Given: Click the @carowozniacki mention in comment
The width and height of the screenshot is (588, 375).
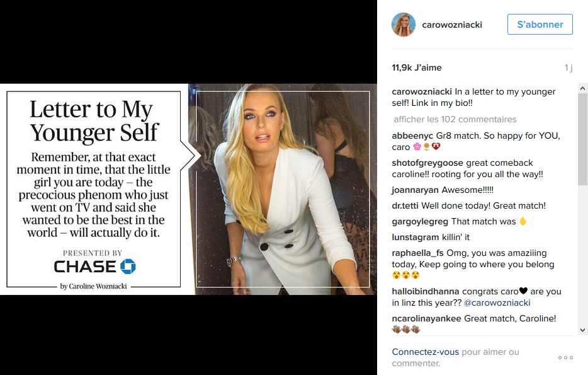Looking at the screenshot, I should 497,303.
